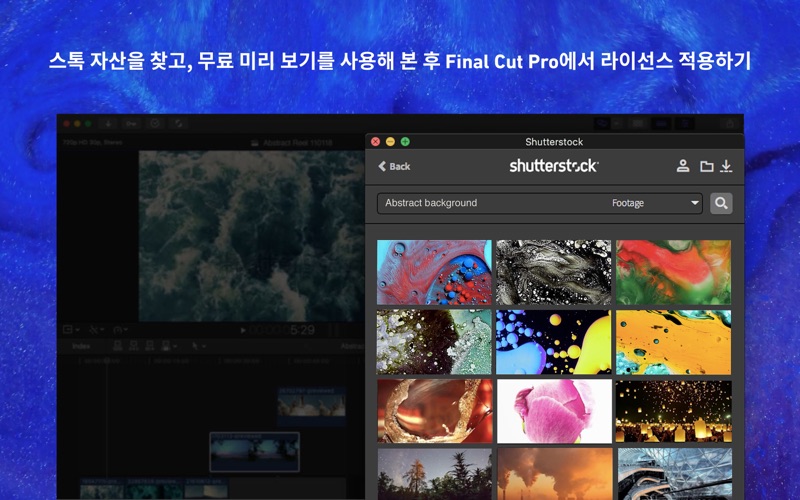800x500 pixels.
Task: Select the upper connected clip in the timeline
Action: 312,406
